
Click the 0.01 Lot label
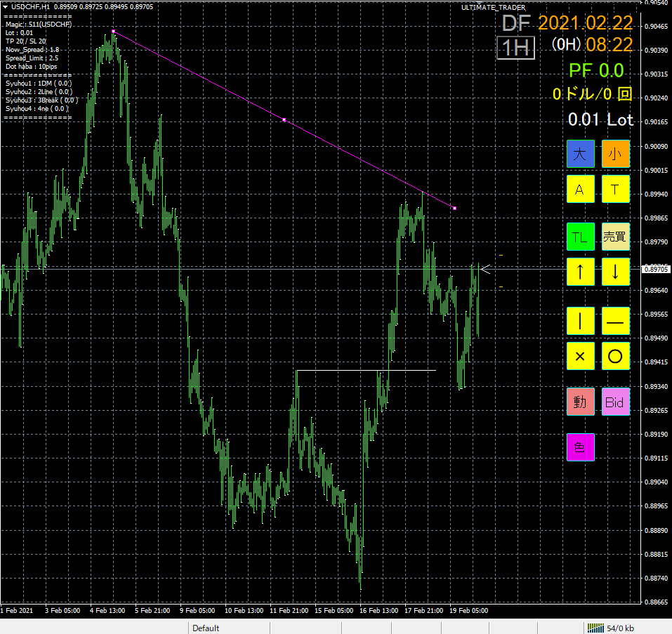coord(600,119)
